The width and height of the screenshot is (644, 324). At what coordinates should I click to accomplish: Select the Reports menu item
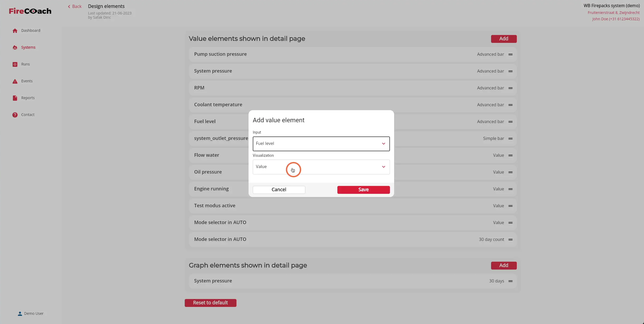pos(28,98)
